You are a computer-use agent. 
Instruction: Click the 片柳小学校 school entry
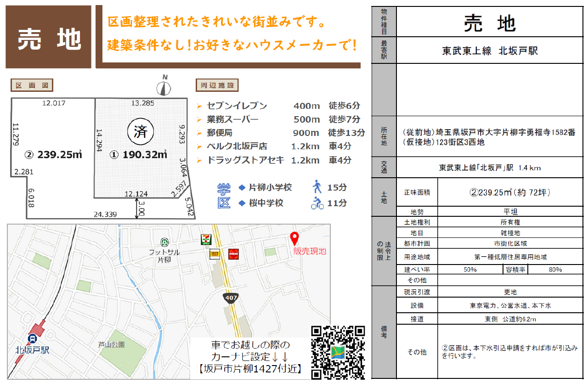[266, 187]
